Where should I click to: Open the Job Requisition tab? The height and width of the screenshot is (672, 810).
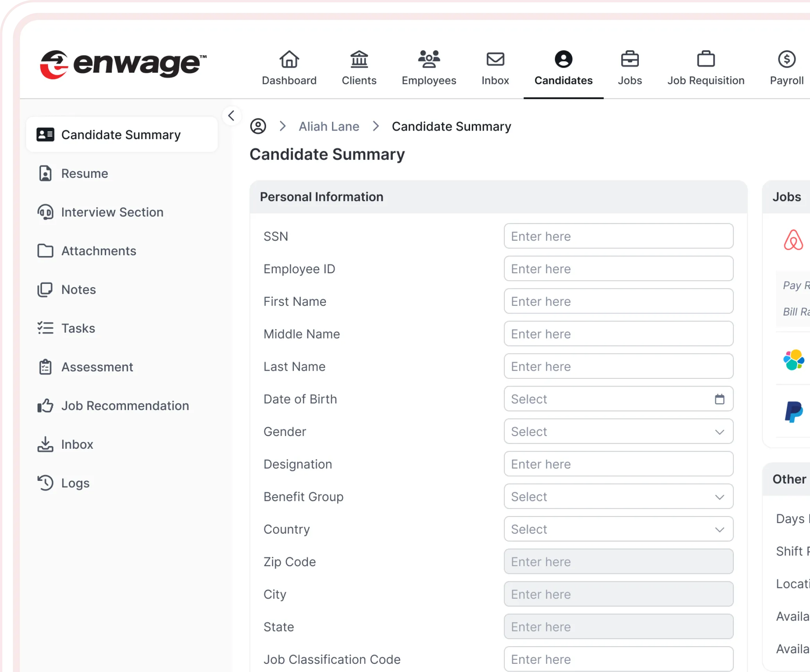click(706, 68)
